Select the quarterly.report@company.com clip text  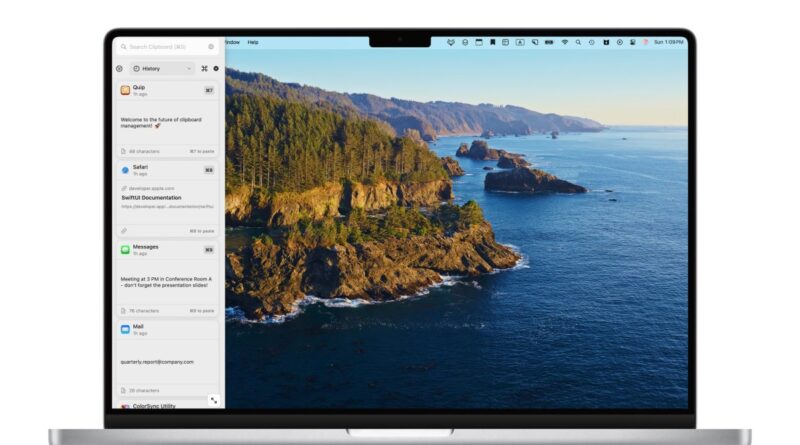tap(157, 362)
